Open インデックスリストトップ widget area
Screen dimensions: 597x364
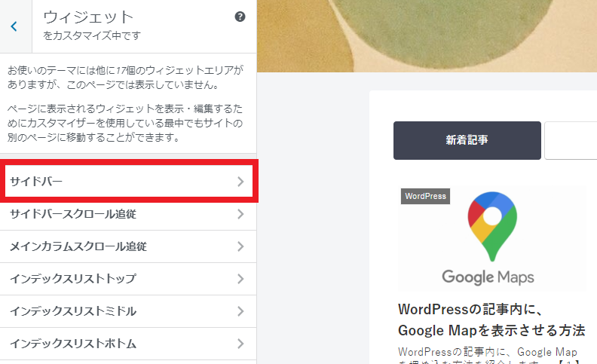pos(128,279)
